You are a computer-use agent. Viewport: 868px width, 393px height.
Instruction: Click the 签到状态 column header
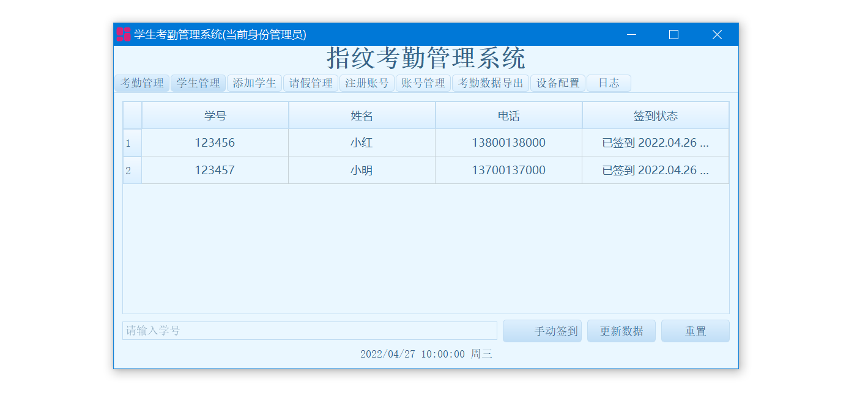[656, 116]
